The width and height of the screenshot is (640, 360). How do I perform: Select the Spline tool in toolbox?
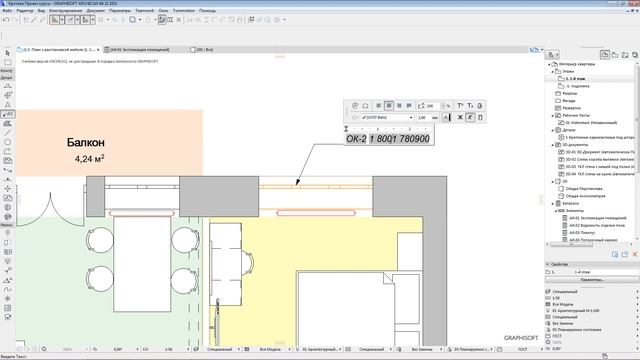[x=7, y=289]
